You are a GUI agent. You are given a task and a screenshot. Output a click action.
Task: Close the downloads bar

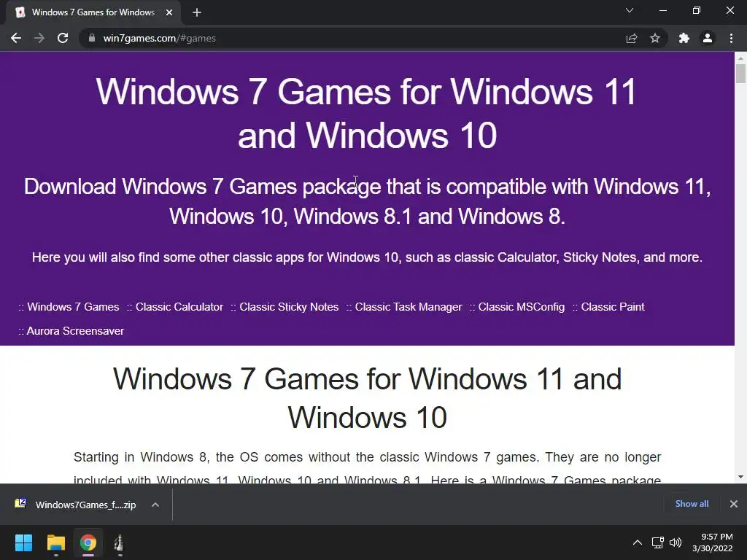734,504
